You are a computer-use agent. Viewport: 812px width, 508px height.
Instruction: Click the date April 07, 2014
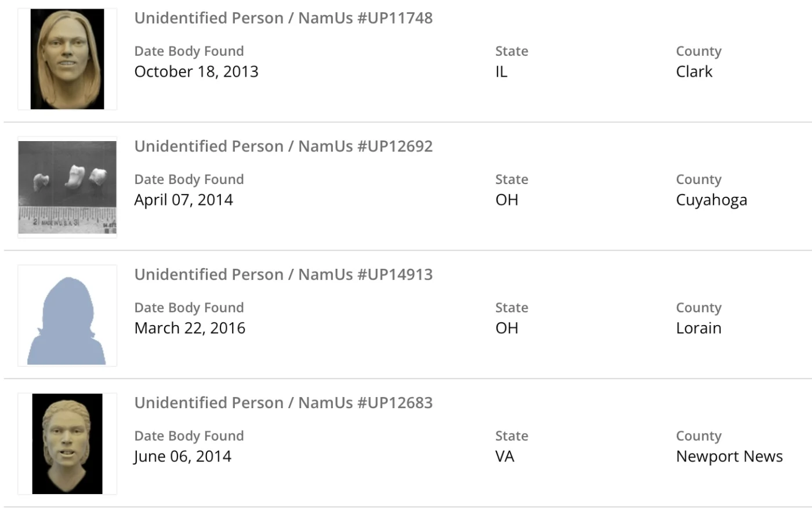point(183,200)
